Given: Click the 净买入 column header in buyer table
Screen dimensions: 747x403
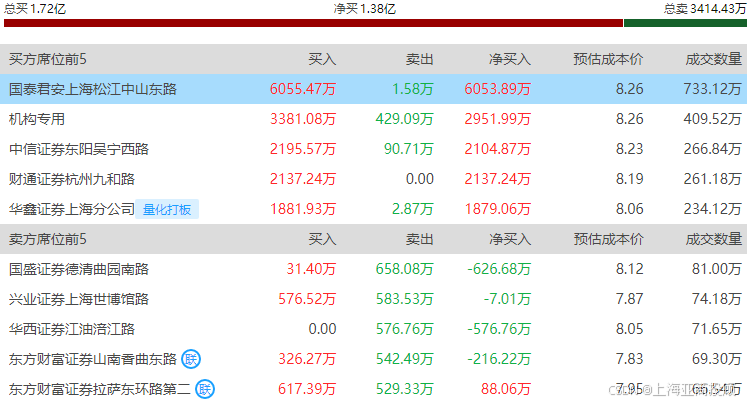Looking at the screenshot, I should (510, 59).
